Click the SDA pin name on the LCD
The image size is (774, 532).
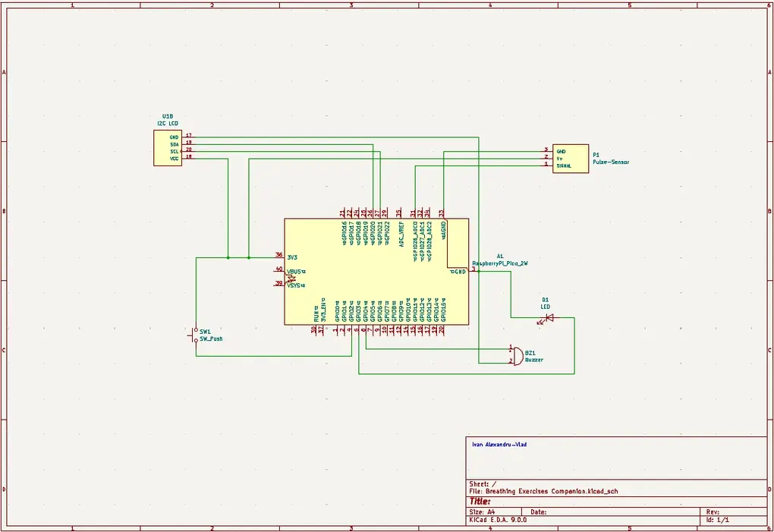point(175,145)
